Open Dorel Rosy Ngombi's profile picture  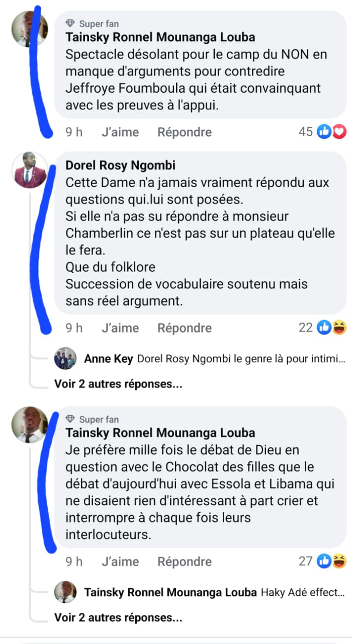tap(30, 170)
